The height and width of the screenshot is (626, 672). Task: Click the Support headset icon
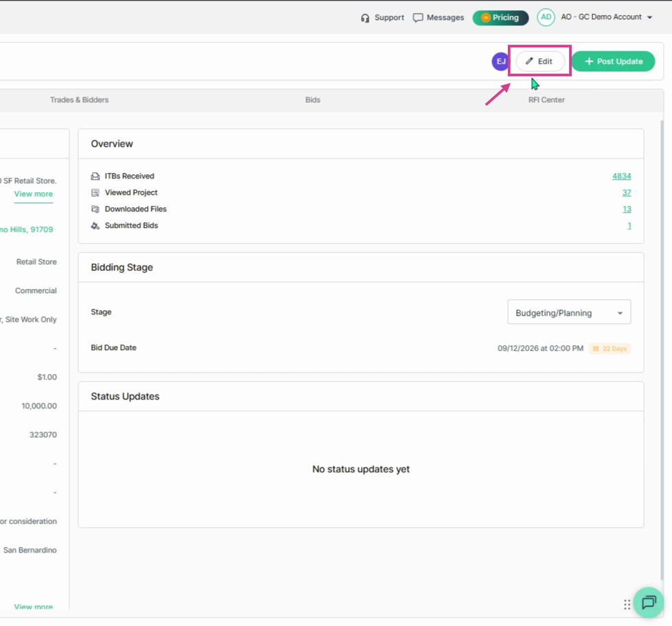(364, 18)
